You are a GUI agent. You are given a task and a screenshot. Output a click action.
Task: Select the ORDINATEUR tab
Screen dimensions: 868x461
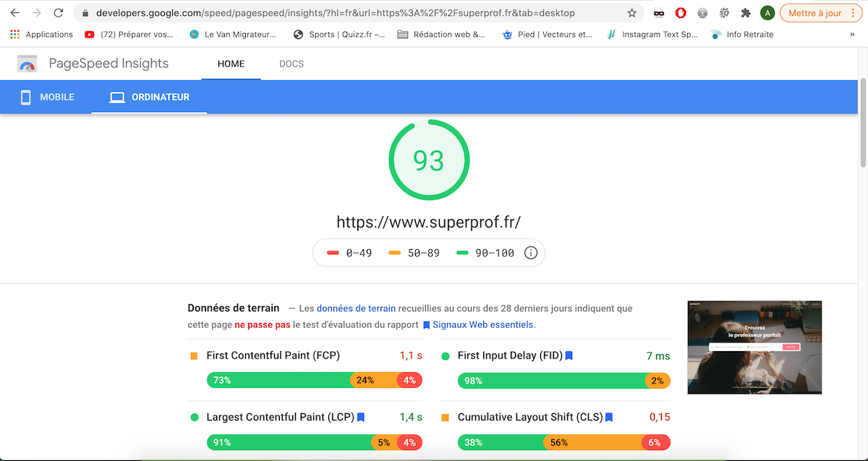[x=150, y=97]
